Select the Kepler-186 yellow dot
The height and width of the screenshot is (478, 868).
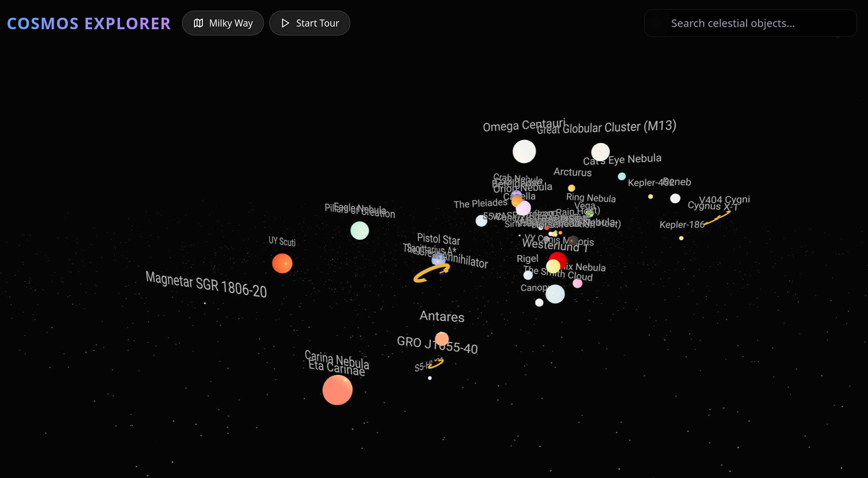point(681,238)
